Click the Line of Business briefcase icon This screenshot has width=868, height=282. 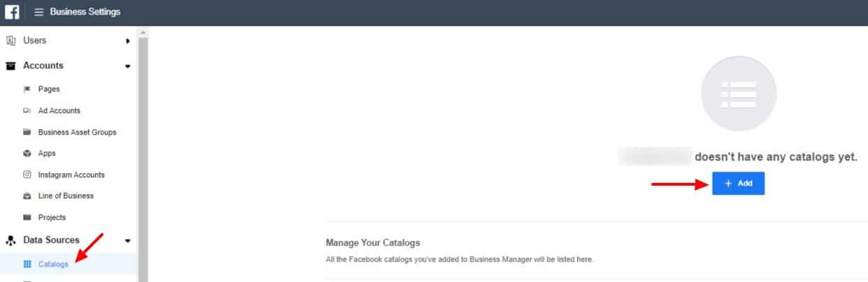pyautogui.click(x=27, y=196)
